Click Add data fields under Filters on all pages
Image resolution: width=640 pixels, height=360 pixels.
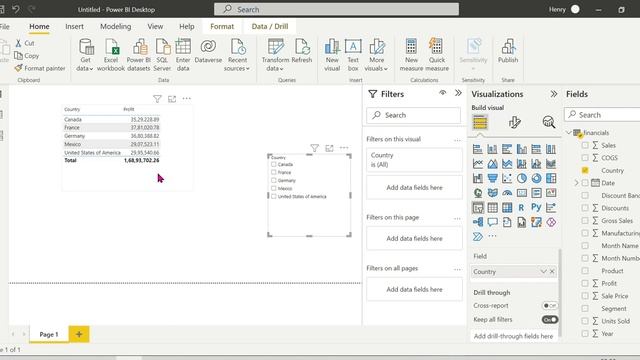(414, 289)
